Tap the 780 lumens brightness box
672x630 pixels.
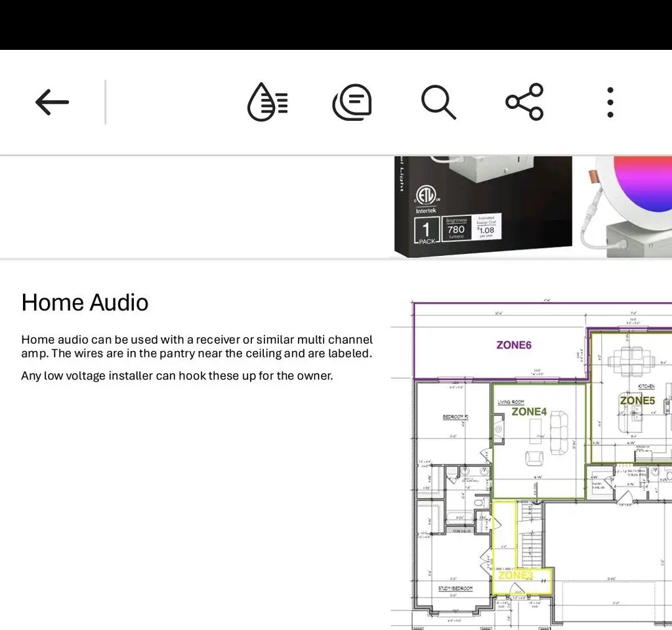click(x=456, y=228)
